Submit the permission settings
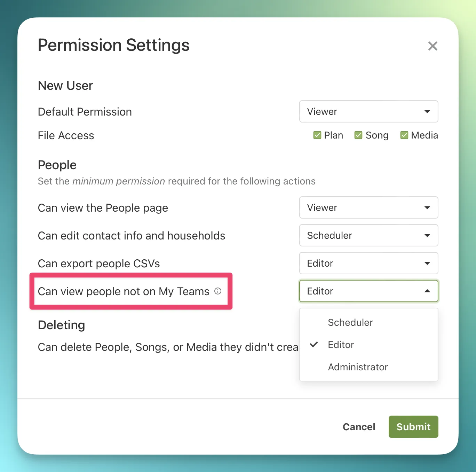The image size is (476, 472). 413,427
